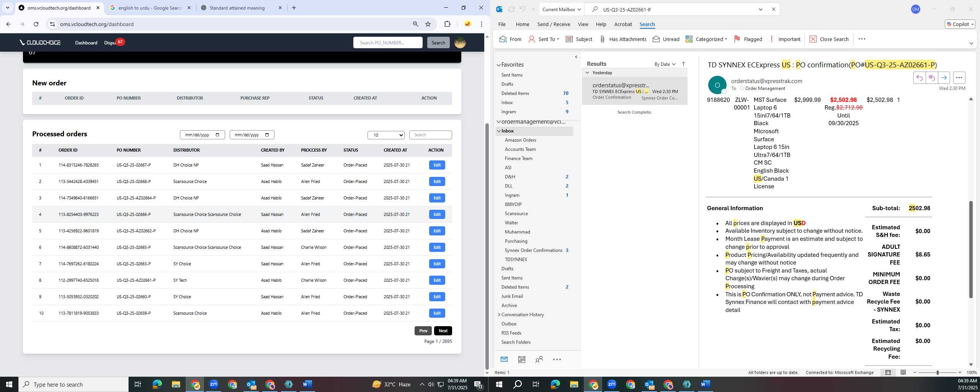Click Has Attachments filter in Outlook search

coord(622,39)
